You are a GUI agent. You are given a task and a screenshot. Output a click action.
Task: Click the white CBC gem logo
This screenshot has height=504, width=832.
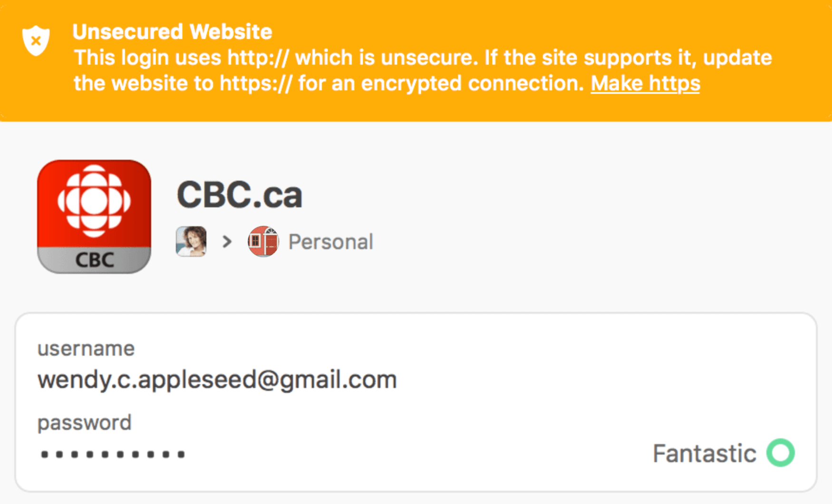click(x=94, y=201)
